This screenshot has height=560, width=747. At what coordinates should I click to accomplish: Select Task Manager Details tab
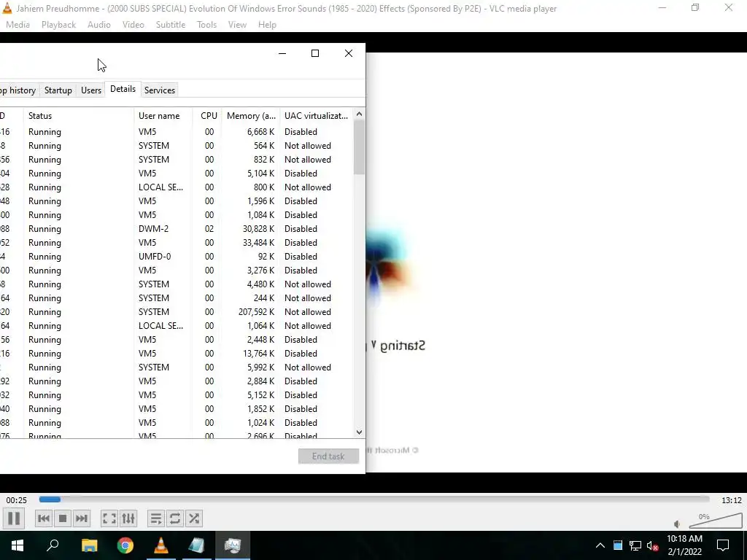coord(123,89)
